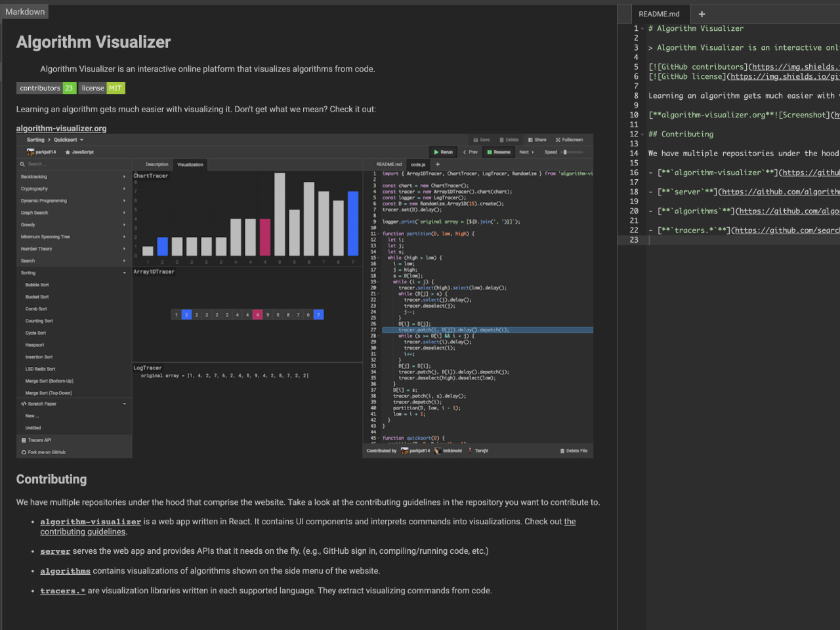This screenshot has height=630, width=840.
Task: Click the rendered 'Contributing' heading
Action: click(51, 479)
